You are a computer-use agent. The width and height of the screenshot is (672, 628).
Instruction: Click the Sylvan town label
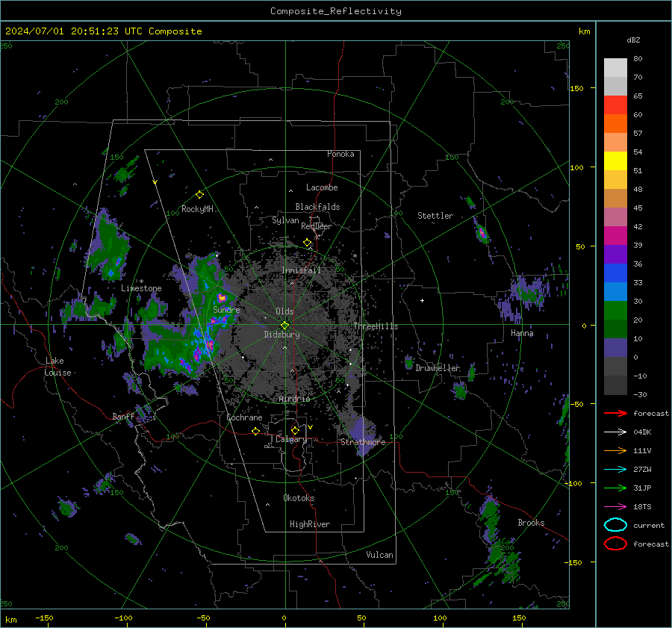[x=285, y=220]
